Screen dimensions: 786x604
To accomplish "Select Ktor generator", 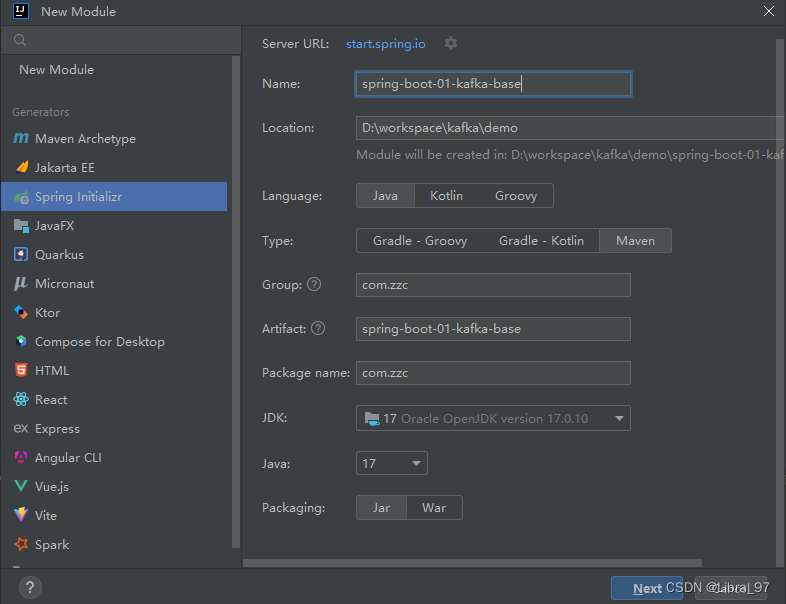I will click(114, 313).
